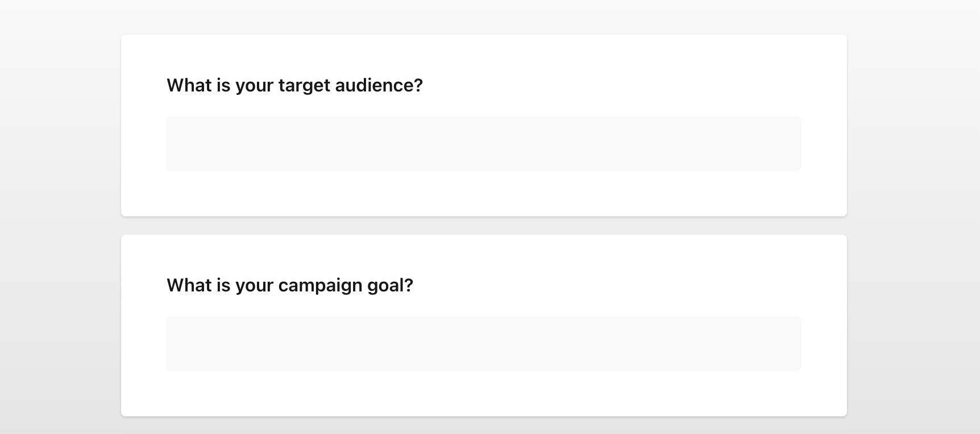Screen dimensions: 980x434
Task: Focus the text box under campaign goal
Action: click(x=484, y=344)
